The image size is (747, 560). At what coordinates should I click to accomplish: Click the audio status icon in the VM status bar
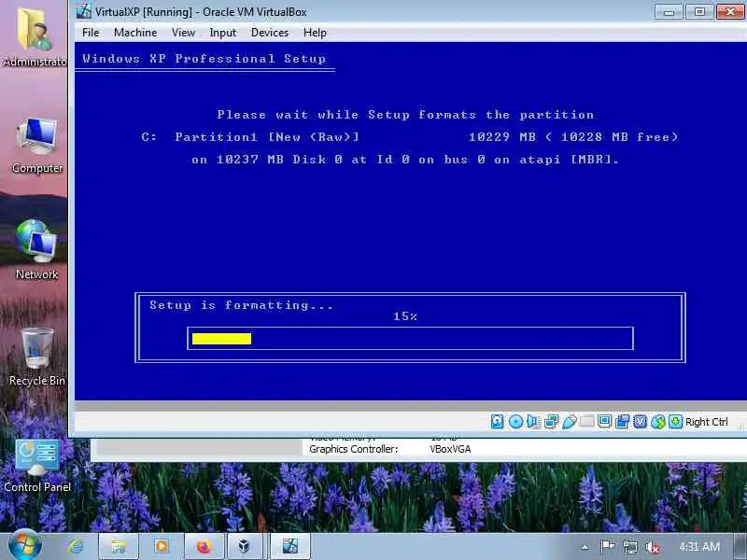pos(533,422)
